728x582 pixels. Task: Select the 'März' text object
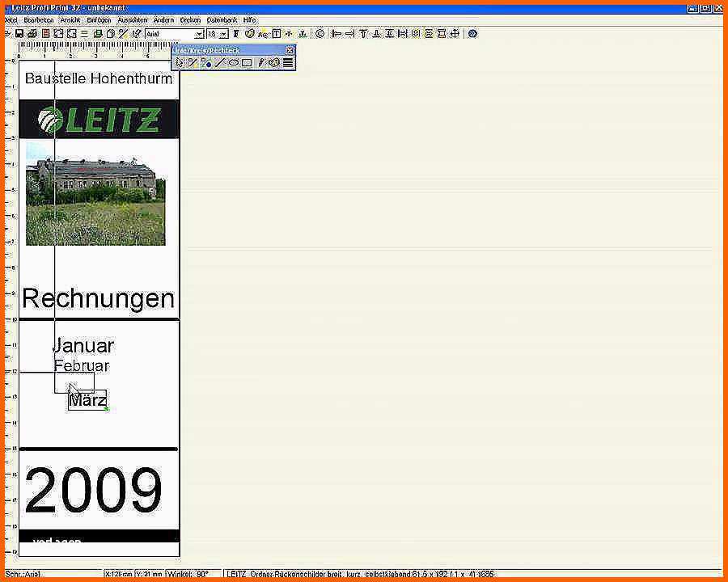pyautogui.click(x=88, y=400)
